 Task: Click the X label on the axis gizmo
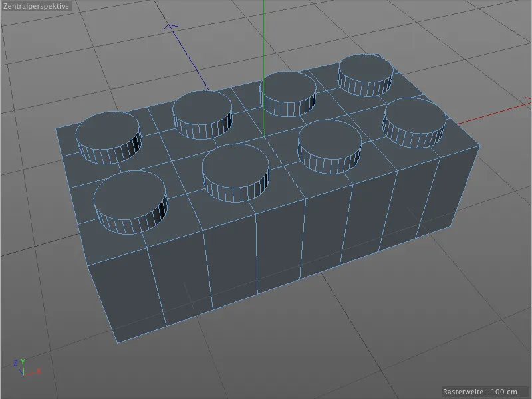tap(39, 371)
